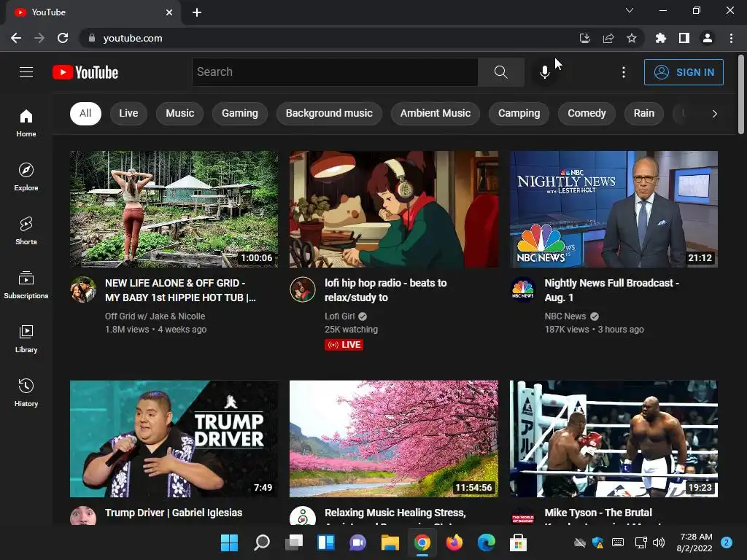Select the Rain filter chip
This screenshot has width=747, height=560.
click(x=643, y=113)
